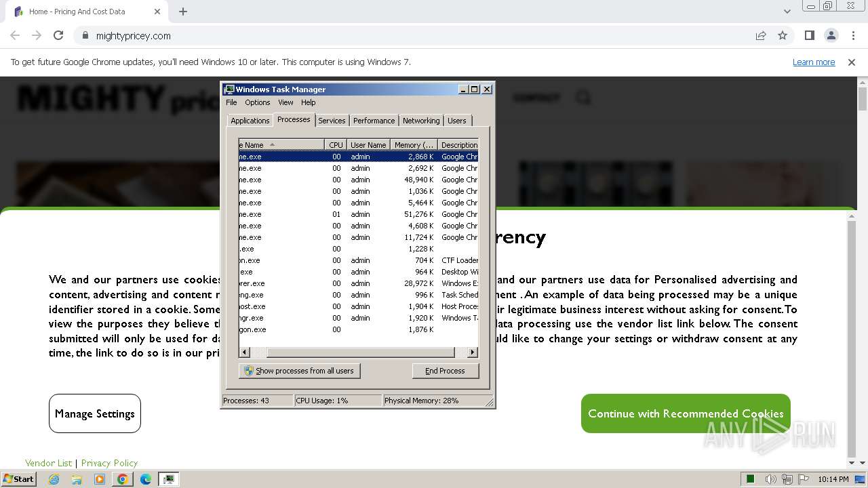Switch to the Users tab
The image size is (868, 488).
[457, 121]
